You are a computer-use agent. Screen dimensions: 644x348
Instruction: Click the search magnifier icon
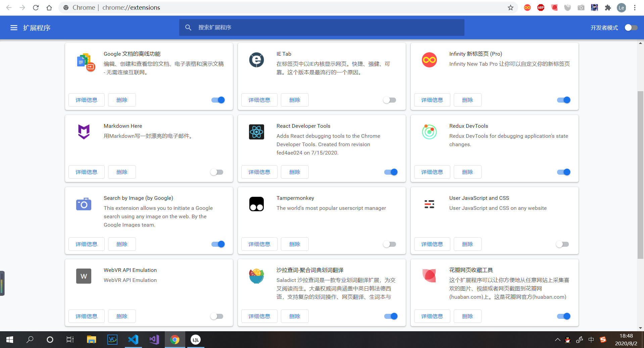coord(188,27)
